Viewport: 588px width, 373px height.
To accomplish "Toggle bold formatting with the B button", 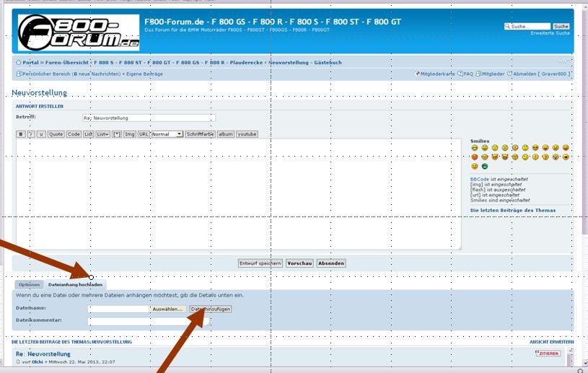I will click(x=21, y=134).
